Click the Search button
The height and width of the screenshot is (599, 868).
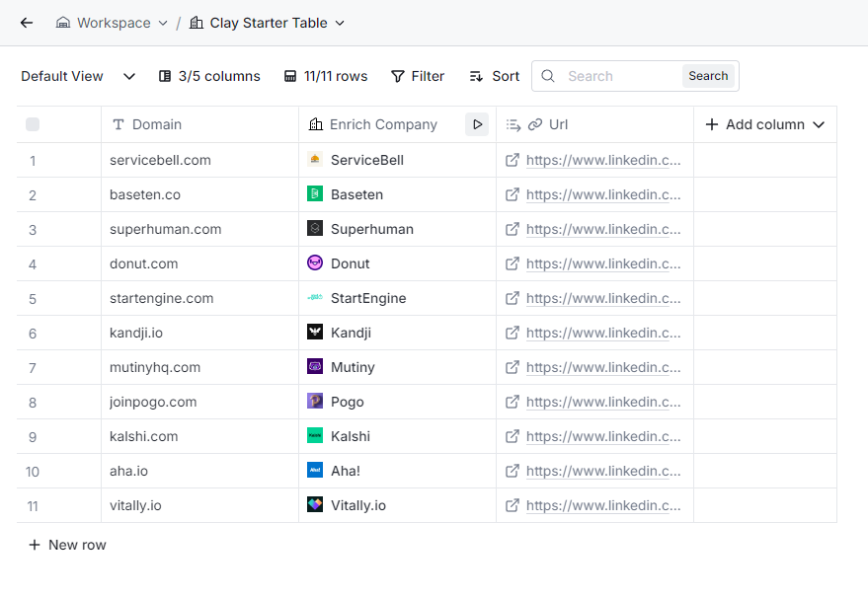point(708,76)
